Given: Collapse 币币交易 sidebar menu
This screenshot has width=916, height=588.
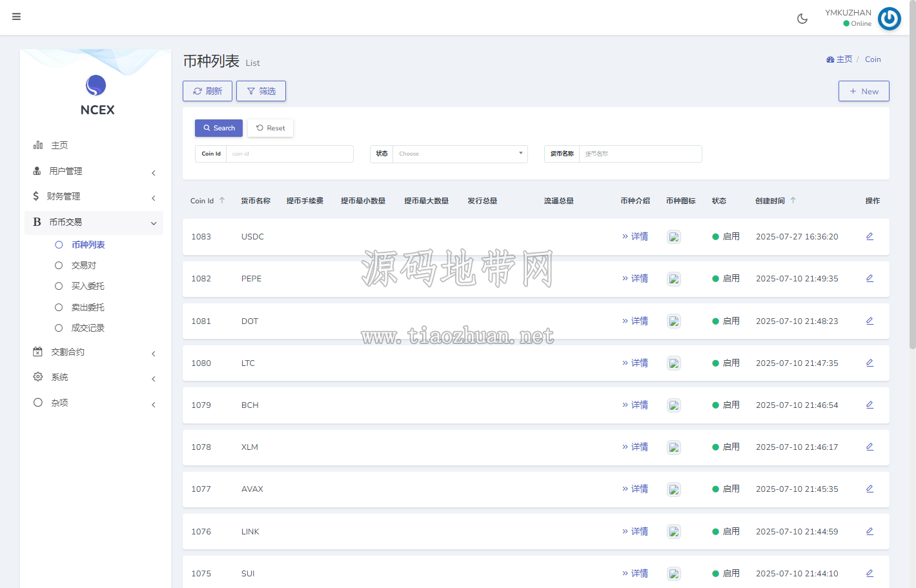Looking at the screenshot, I should pyautogui.click(x=94, y=222).
